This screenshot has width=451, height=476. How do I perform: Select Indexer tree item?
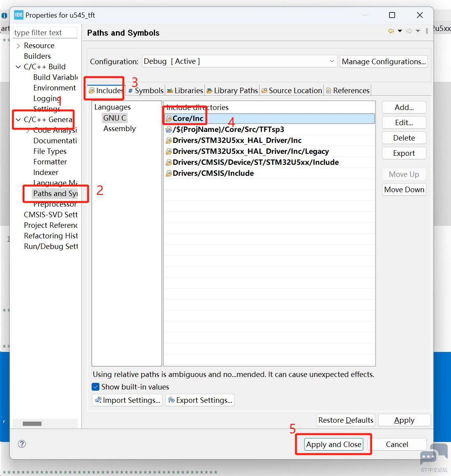[x=46, y=172]
